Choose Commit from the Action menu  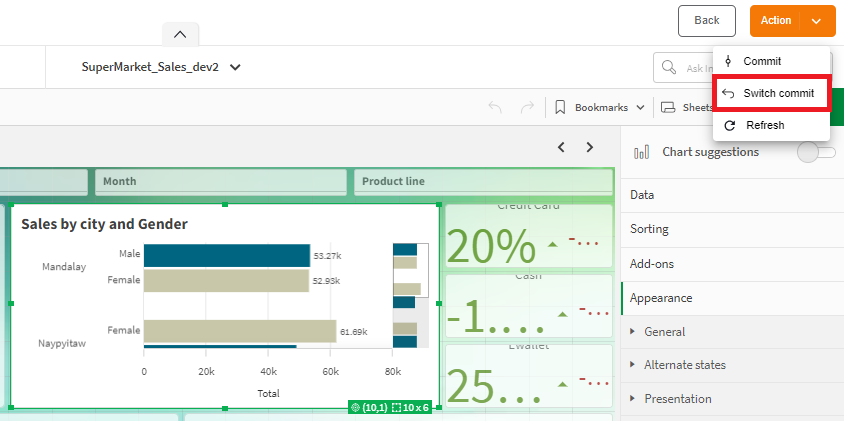pos(771,61)
